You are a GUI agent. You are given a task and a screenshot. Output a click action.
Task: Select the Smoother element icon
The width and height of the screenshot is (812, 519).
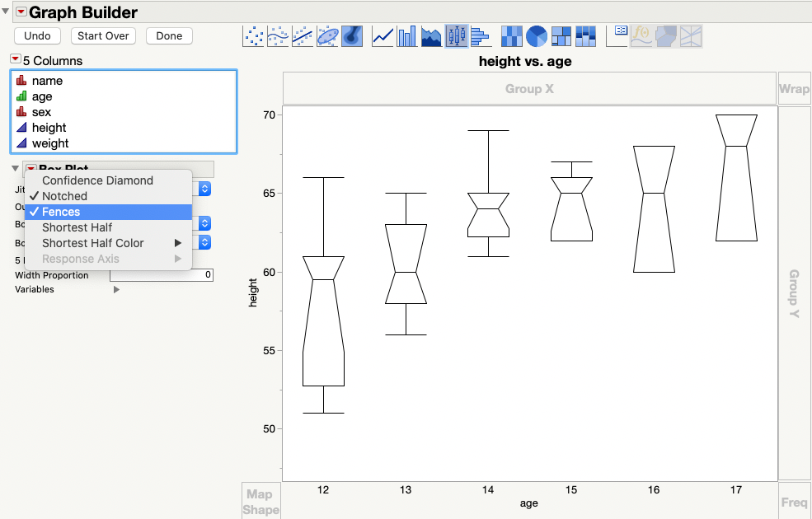[277, 35]
